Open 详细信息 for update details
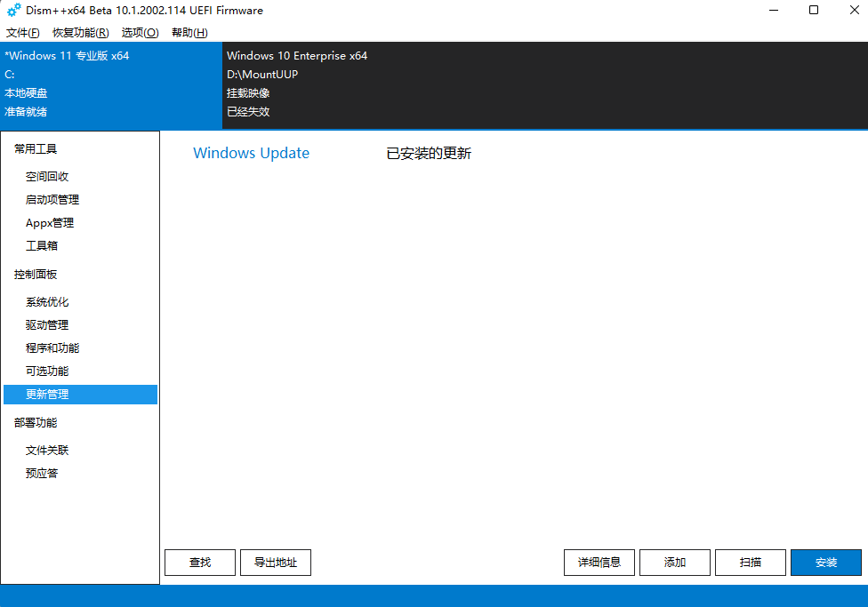The image size is (868, 607). pyautogui.click(x=599, y=562)
